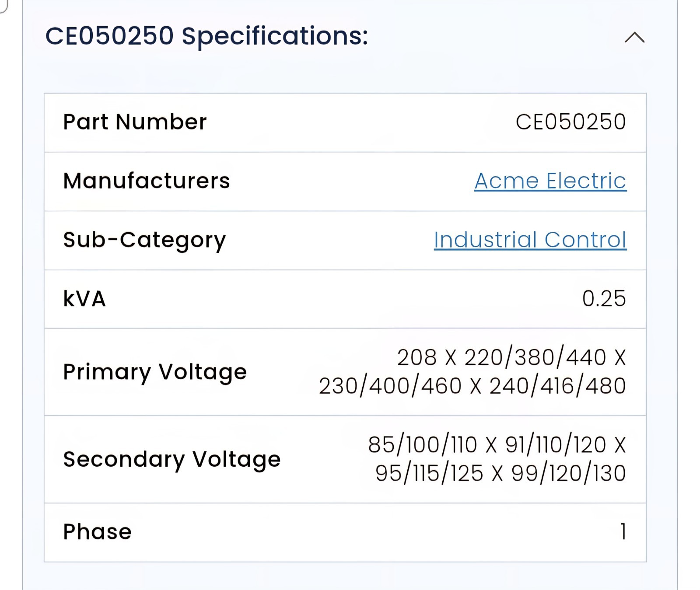Image resolution: width=700 pixels, height=590 pixels.
Task: Select the Primary Voltage label
Action: pos(155,373)
